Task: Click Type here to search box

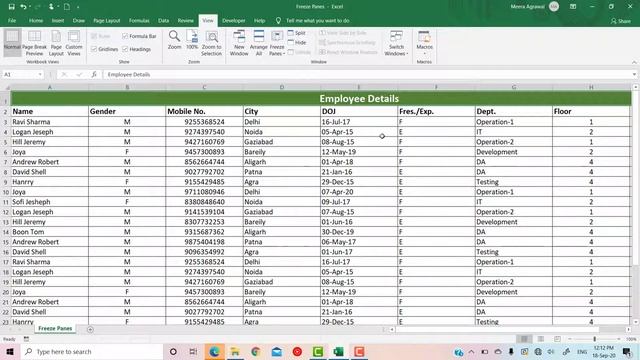Action: [92, 351]
